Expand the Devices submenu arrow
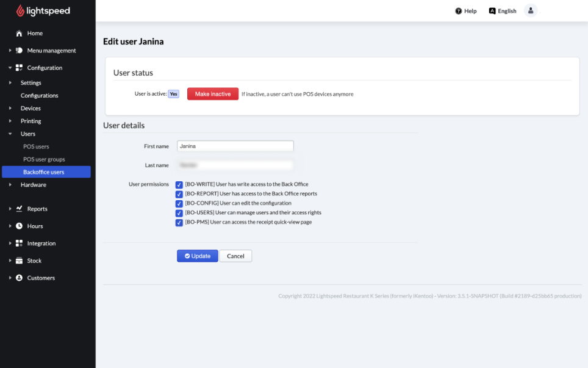This screenshot has height=368, width=588. [x=10, y=108]
